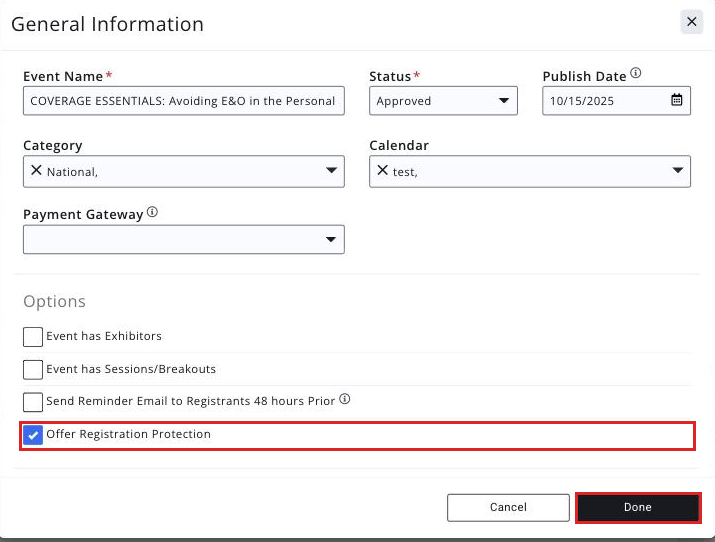Viewport: 715px width, 542px height.
Task: Click the General Information title
Action: (107, 24)
